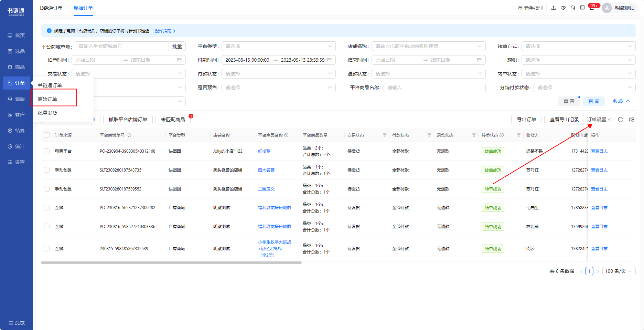Open the 分销付款状态 dropdown
Viewport: 644px width, 330px height.
pos(584,87)
